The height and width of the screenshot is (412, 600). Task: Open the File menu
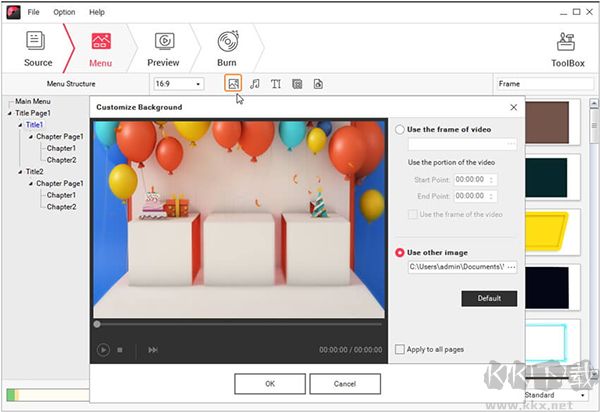(x=33, y=12)
